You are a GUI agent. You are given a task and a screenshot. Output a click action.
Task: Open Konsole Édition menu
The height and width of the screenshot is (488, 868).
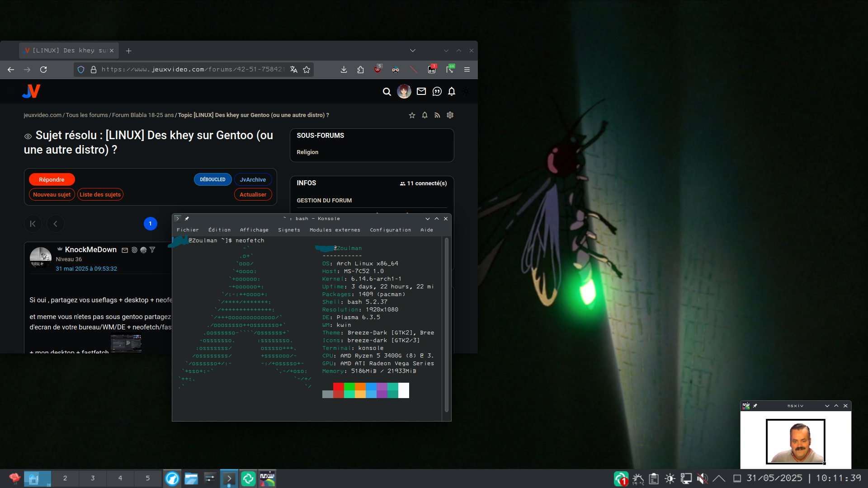(x=219, y=230)
